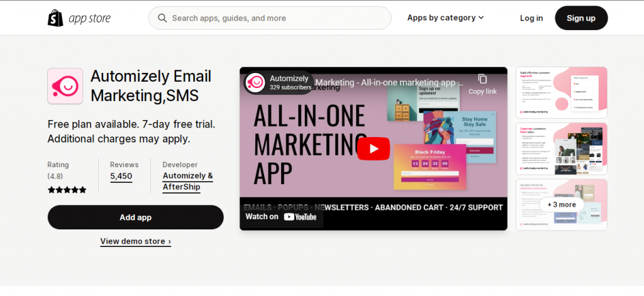This screenshot has width=644, height=296.
Task: Click the Copy link icon in video
Action: [x=482, y=79]
